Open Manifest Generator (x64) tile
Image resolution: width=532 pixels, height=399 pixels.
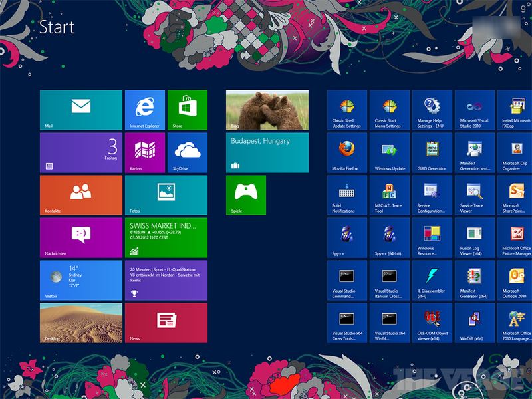point(475,280)
